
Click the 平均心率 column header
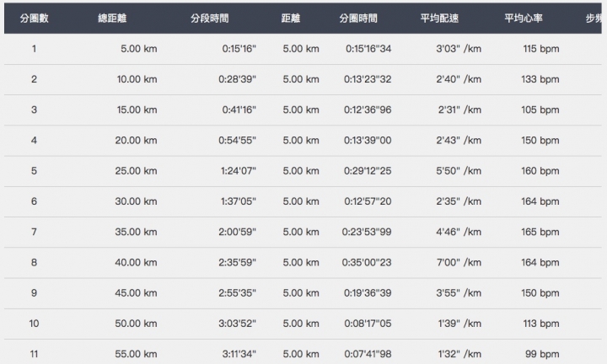pos(524,19)
